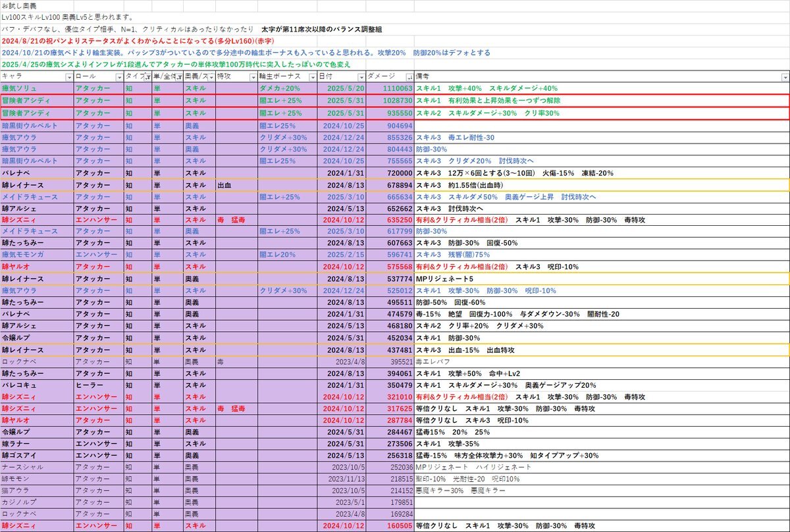Viewport: 790px width, 532px height.
Task: Open the ロール column filter dropdown
Action: coord(118,77)
